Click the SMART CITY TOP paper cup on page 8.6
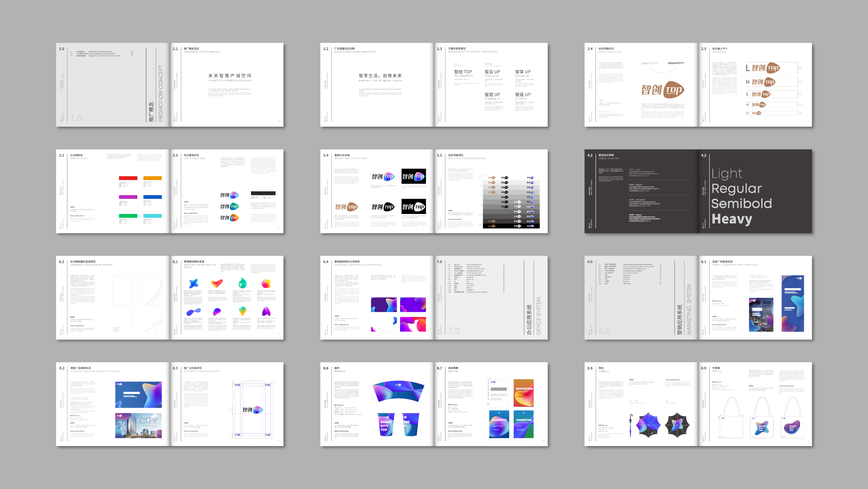This screenshot has width=868, height=489. pyautogui.click(x=386, y=424)
